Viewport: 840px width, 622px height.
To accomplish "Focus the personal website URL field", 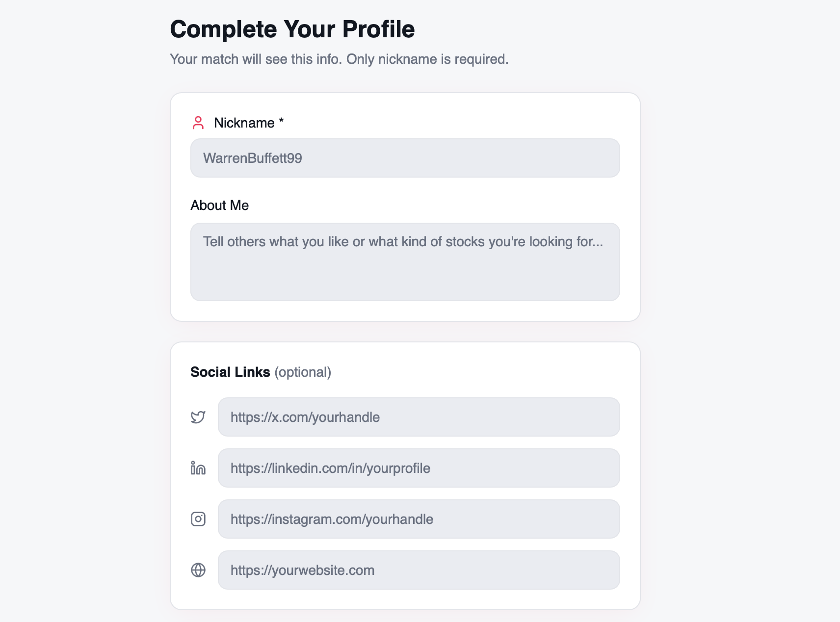I will pos(419,570).
